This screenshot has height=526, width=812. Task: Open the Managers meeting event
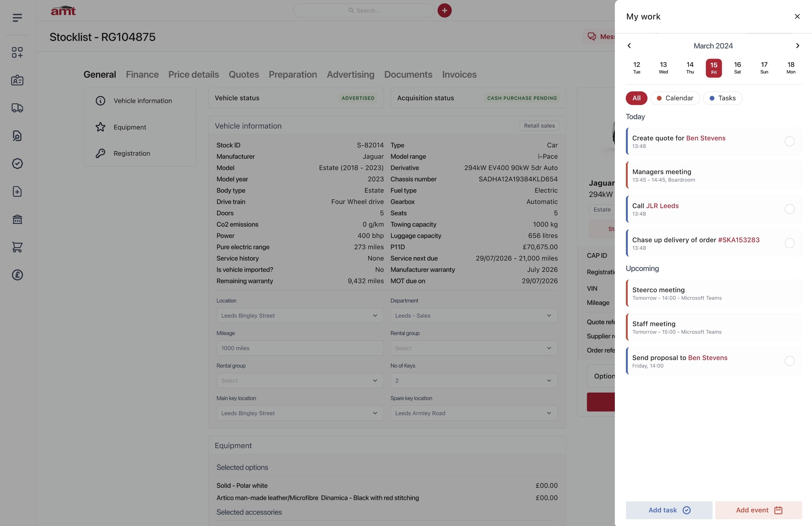pos(713,175)
